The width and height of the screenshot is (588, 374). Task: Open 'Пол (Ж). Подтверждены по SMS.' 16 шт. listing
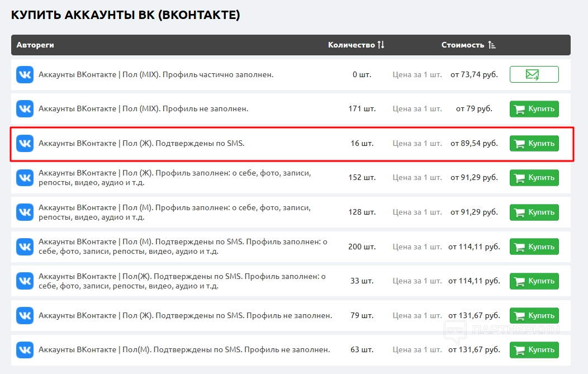click(141, 143)
